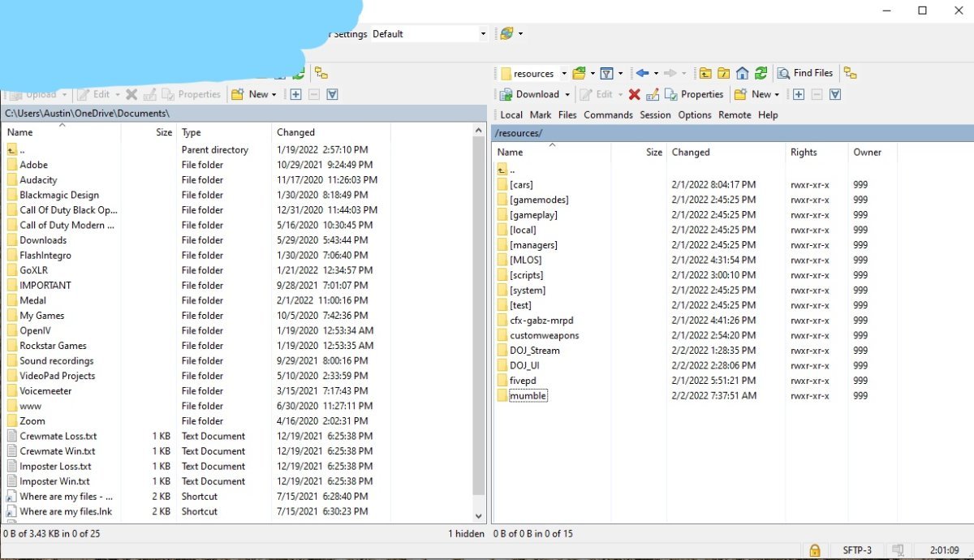Image resolution: width=974 pixels, height=560 pixels.
Task: Open the Session menu
Action: (x=656, y=115)
